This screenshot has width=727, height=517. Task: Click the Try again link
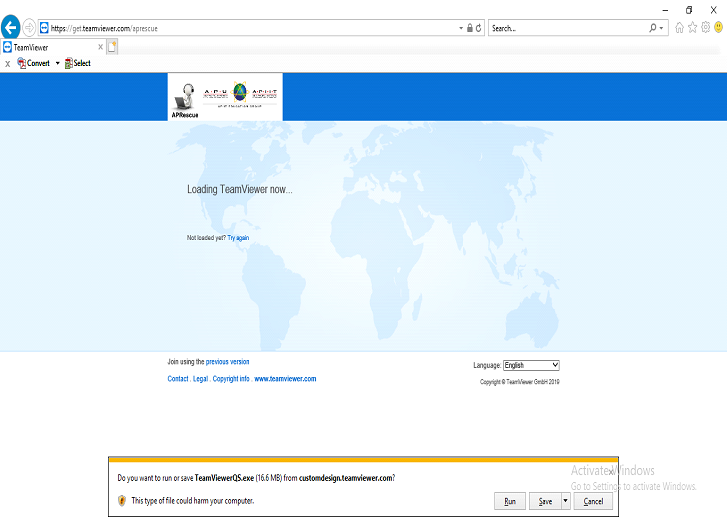click(x=238, y=238)
